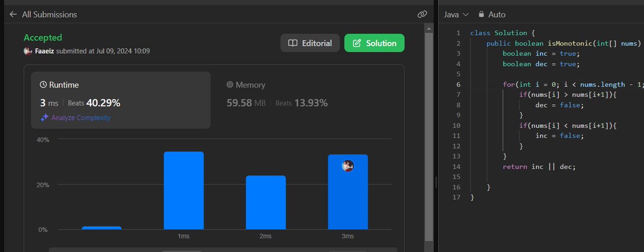
Task: Click the 40% chart axis label
Action: (x=43, y=140)
